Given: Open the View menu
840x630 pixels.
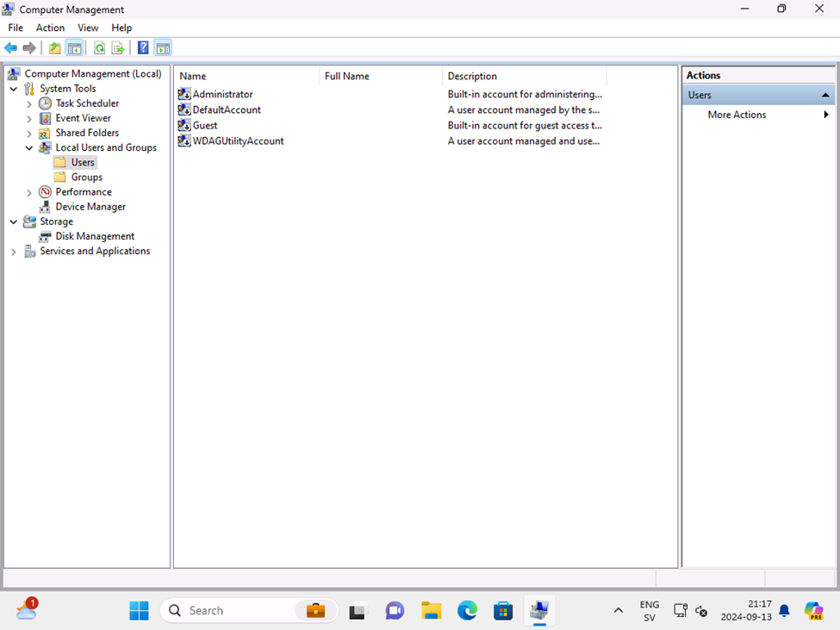Looking at the screenshot, I should 88,28.
